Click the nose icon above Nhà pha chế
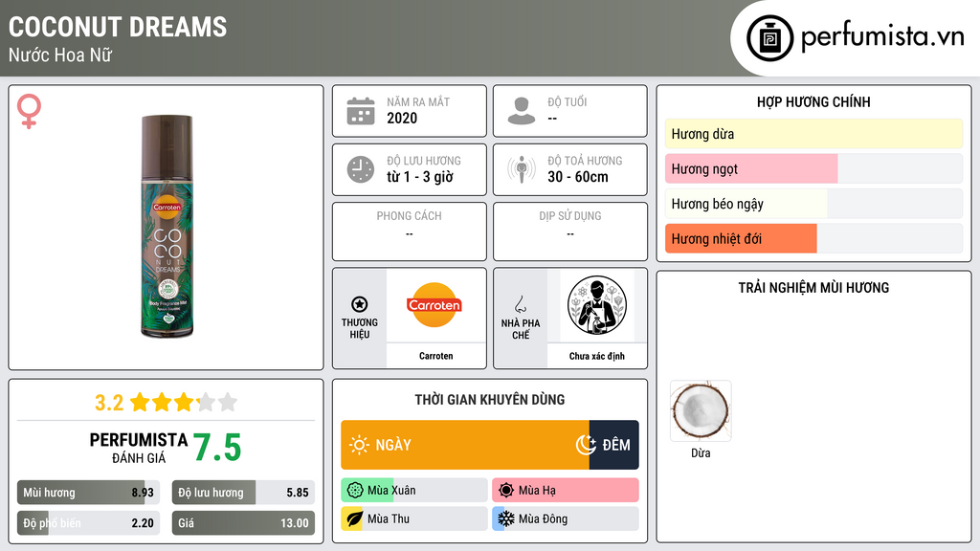This screenshot has height=551, width=980. [520, 304]
